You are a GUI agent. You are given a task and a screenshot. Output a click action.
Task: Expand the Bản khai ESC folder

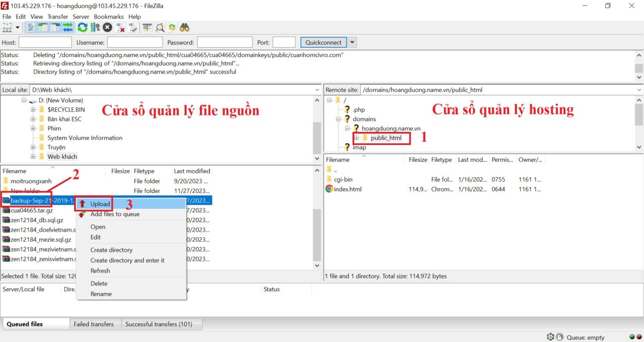[33, 119]
